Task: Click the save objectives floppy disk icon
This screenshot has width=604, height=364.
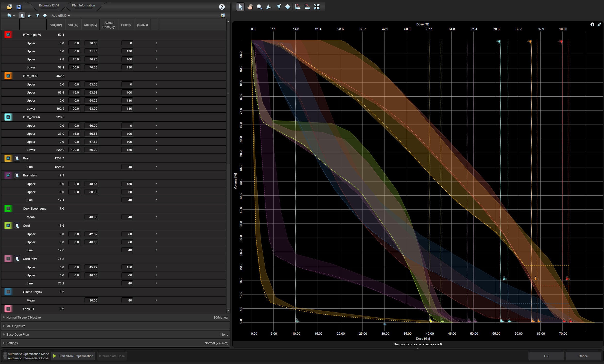Action: click(19, 7)
